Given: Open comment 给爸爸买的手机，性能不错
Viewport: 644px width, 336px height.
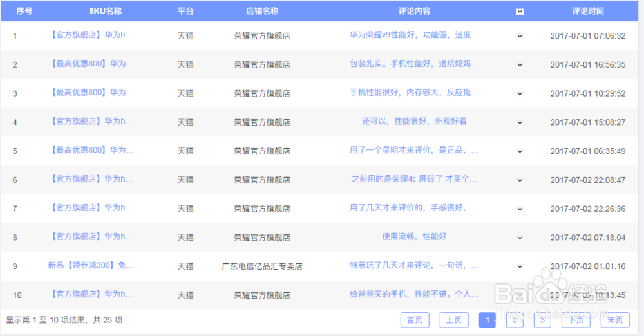Looking at the screenshot, I should [x=414, y=294].
